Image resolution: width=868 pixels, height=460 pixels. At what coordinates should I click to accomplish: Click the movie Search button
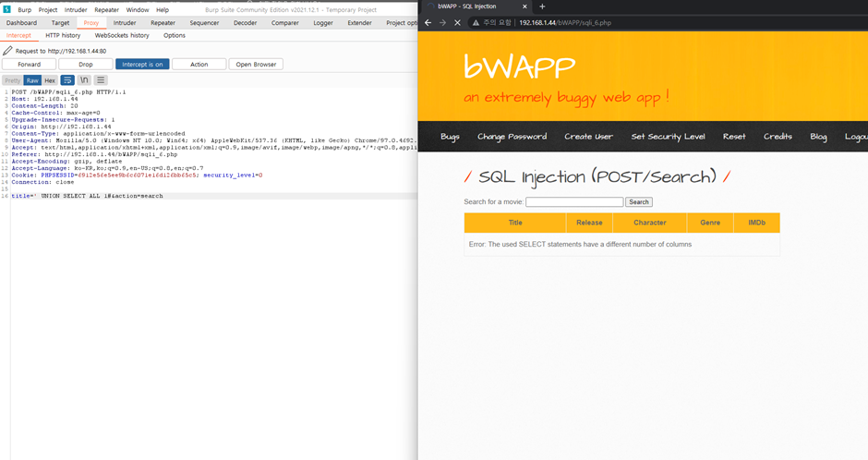638,202
